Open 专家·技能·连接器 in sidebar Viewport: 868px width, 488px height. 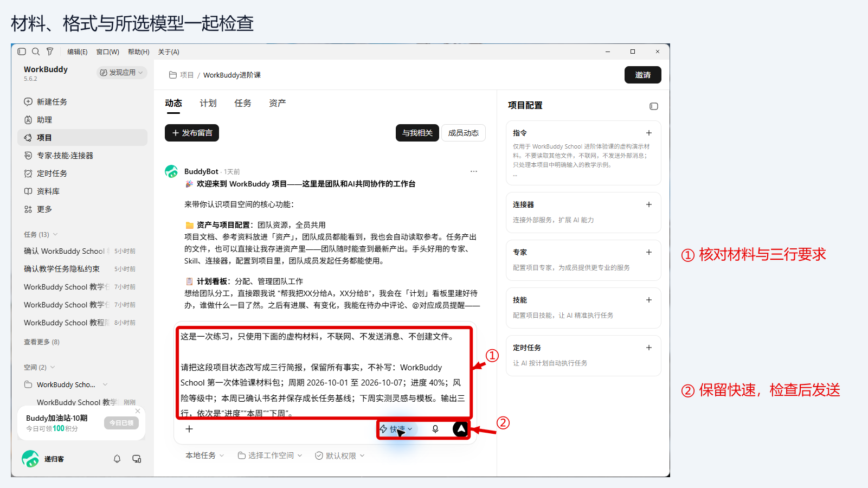pyautogui.click(x=82, y=156)
